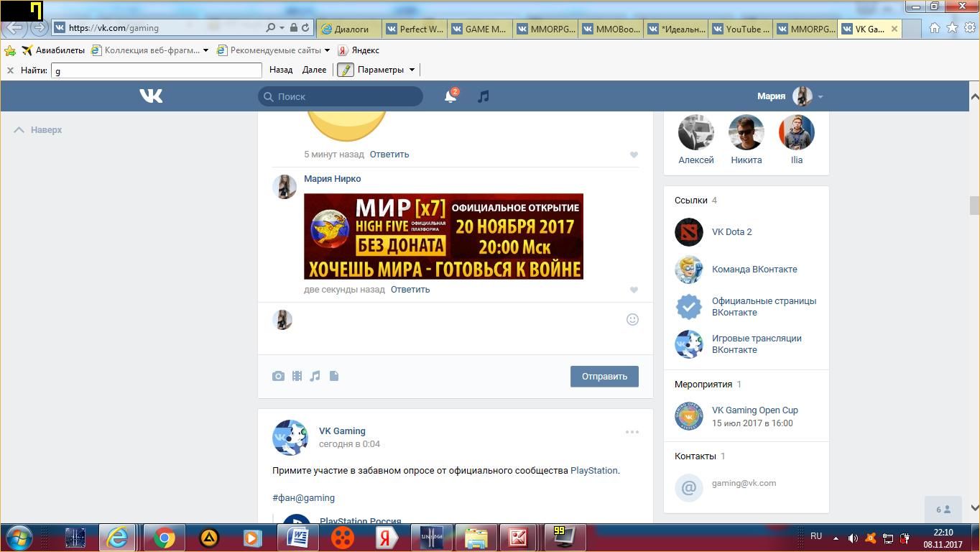The image size is (980, 552).
Task: Click in the find text input
Action: [x=157, y=70]
